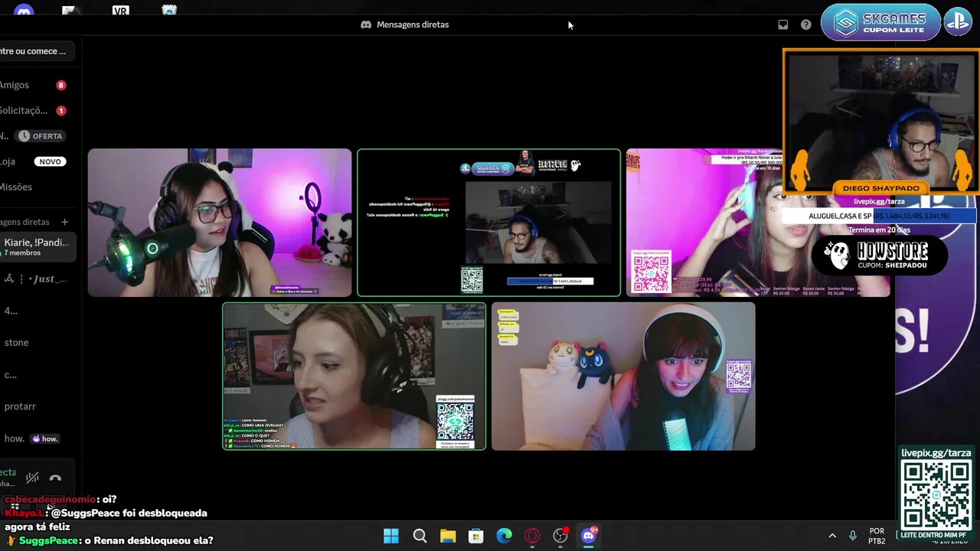Click the HOWSTORE cupom SHEIPADOU banner

880,256
